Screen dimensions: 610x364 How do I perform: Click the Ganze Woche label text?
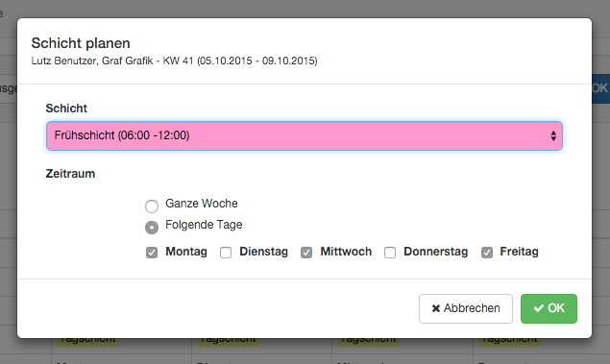coord(202,204)
